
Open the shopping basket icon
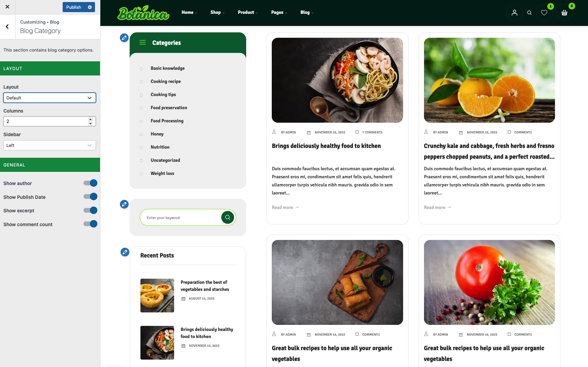click(564, 12)
